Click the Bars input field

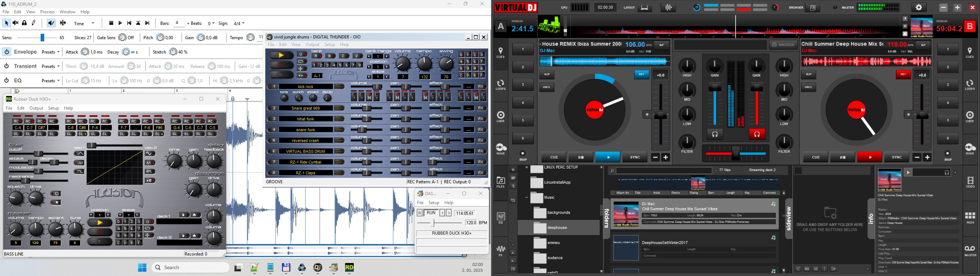pos(179,23)
